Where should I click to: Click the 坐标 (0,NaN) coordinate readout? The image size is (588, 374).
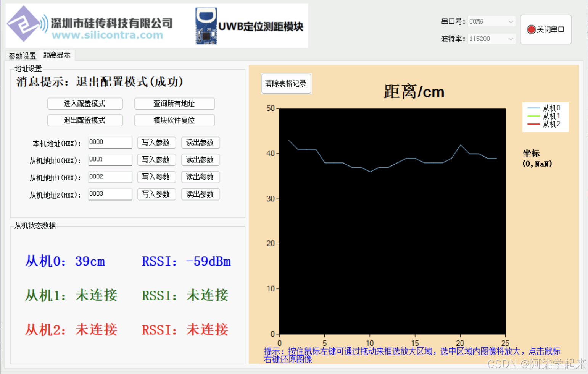(537, 159)
